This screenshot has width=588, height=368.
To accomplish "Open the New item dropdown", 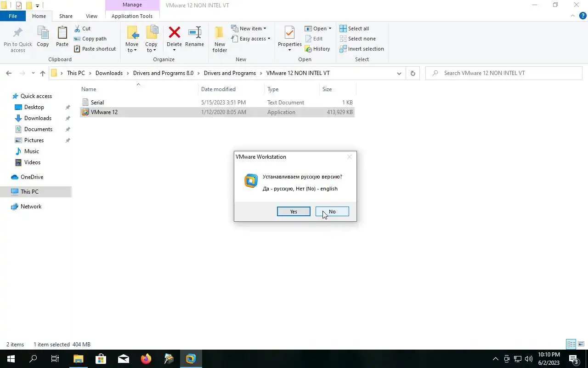I will click(x=249, y=29).
